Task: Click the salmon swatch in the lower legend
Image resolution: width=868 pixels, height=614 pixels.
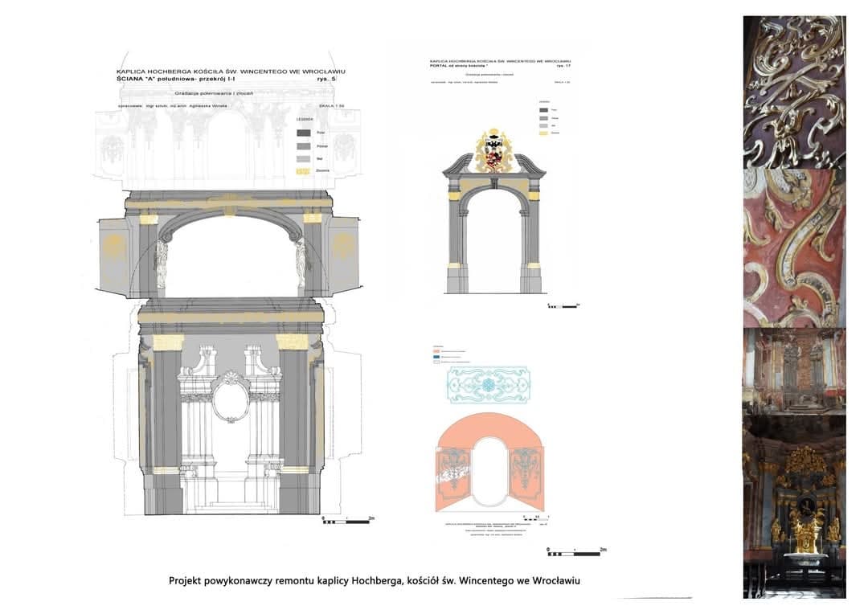Action: pyautogui.click(x=436, y=351)
